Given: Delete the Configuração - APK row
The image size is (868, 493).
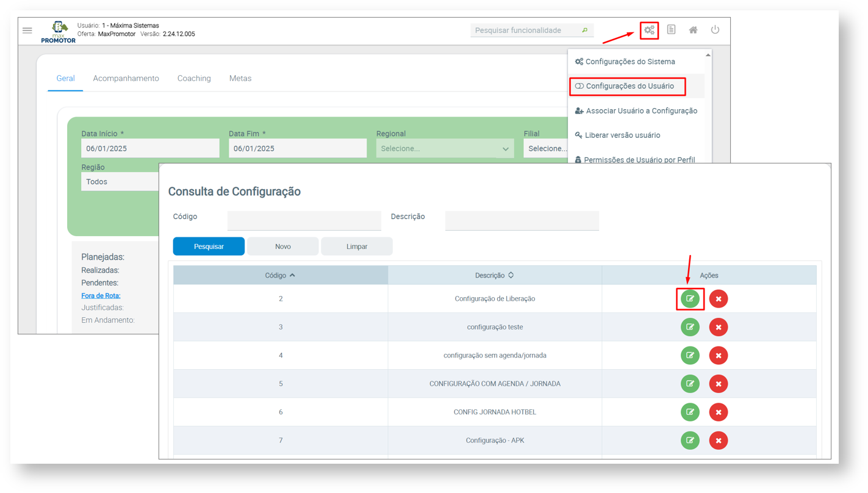Looking at the screenshot, I should [x=719, y=441].
